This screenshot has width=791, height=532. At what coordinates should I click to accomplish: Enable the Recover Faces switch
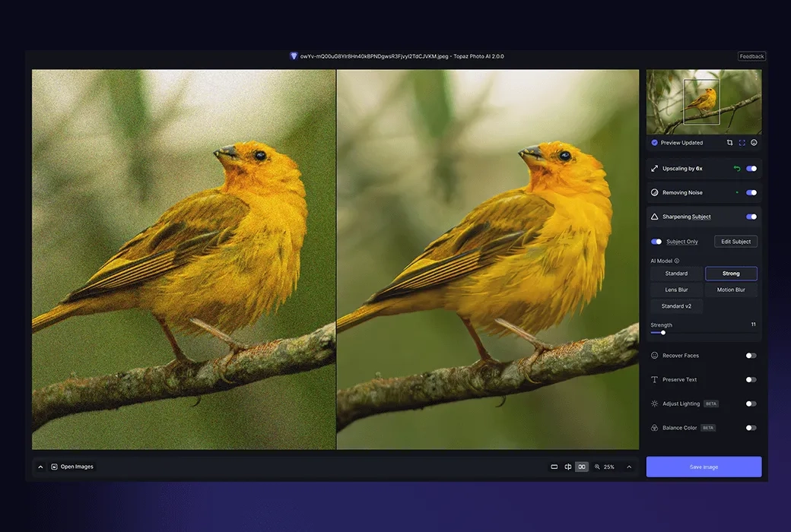[751, 356]
